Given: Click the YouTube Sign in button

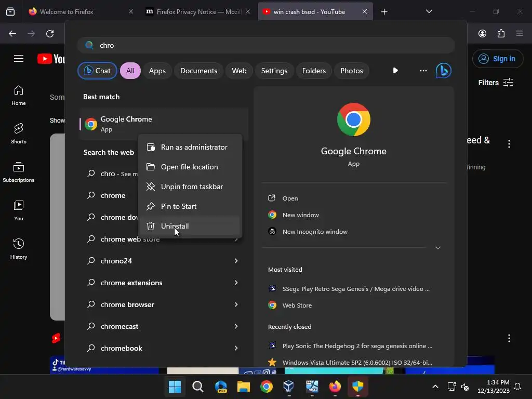Looking at the screenshot, I should (x=497, y=59).
